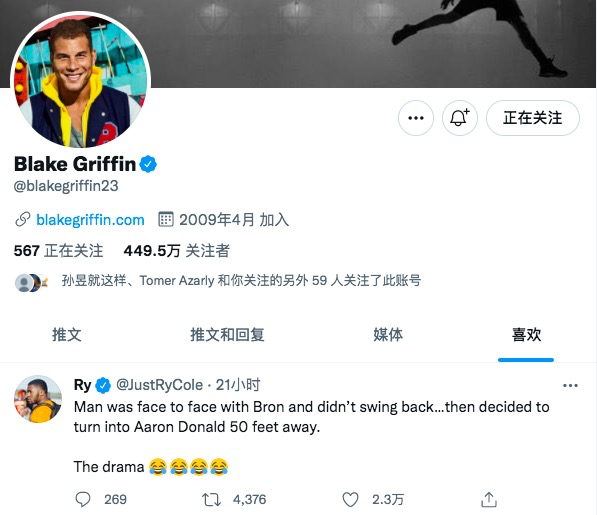View the 449.5万 关注者 followers list
The width and height of the screenshot is (597, 515).
tap(177, 251)
